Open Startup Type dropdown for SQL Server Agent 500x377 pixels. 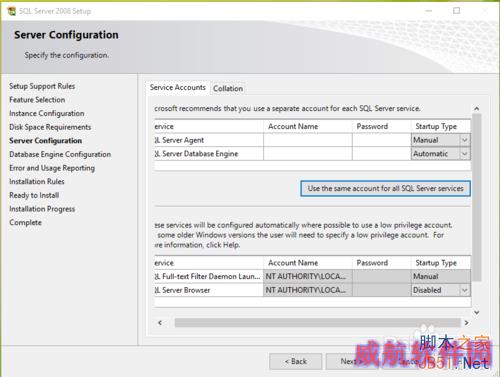click(x=465, y=140)
